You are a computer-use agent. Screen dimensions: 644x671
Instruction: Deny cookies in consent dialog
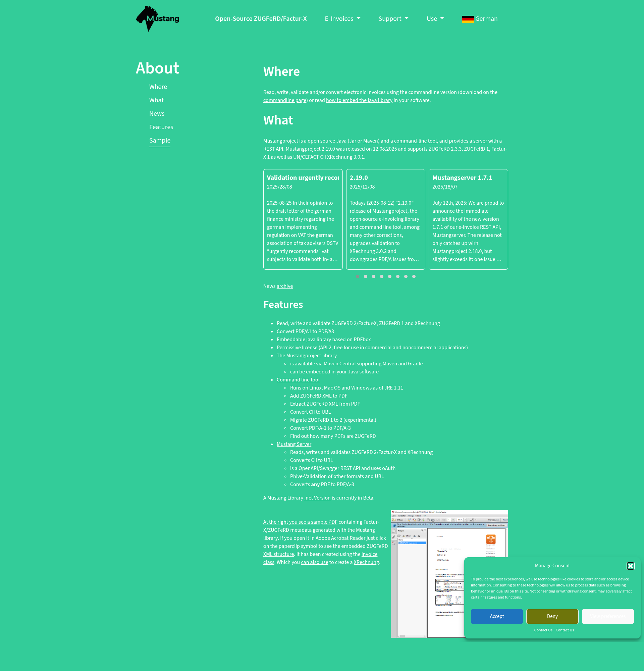pos(552,616)
